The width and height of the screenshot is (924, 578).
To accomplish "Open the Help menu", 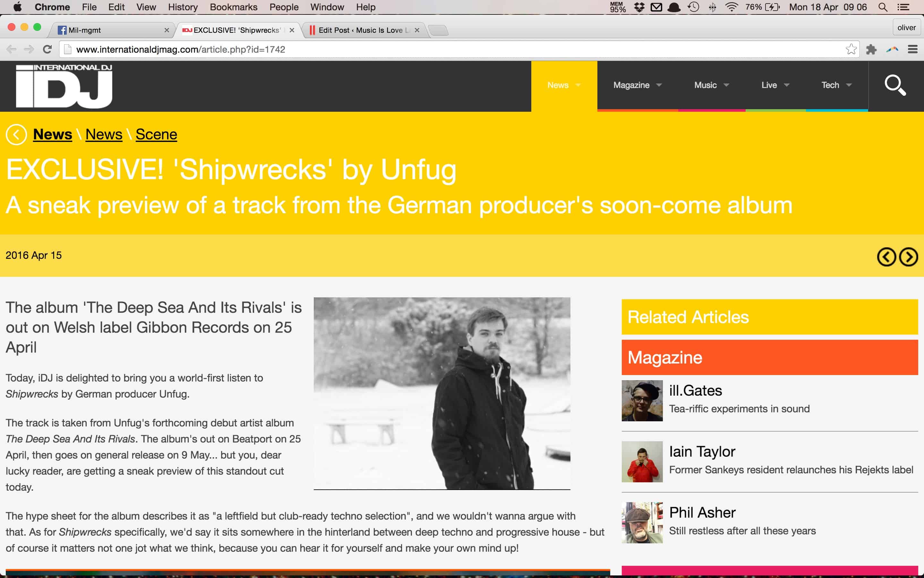I will click(x=365, y=7).
